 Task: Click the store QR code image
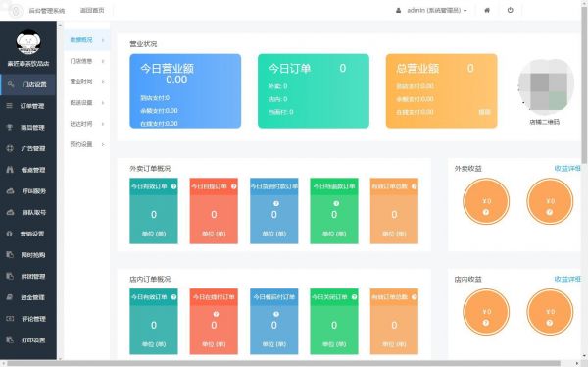click(546, 87)
